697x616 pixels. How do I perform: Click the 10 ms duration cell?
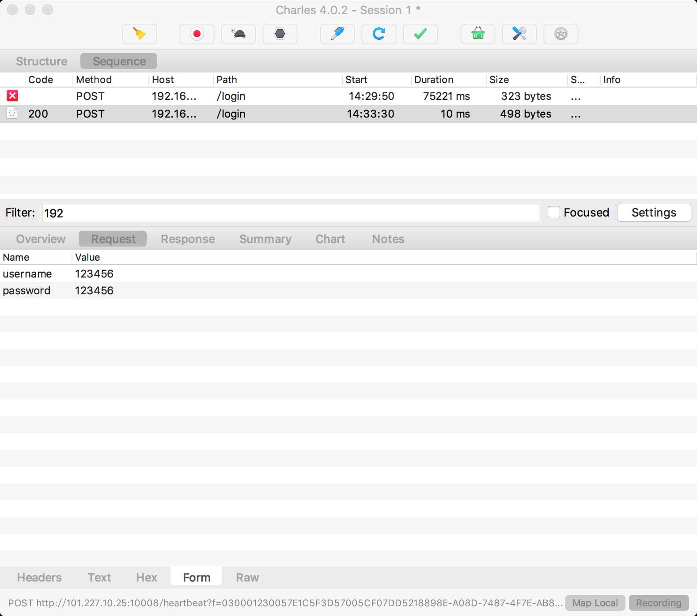(x=455, y=114)
